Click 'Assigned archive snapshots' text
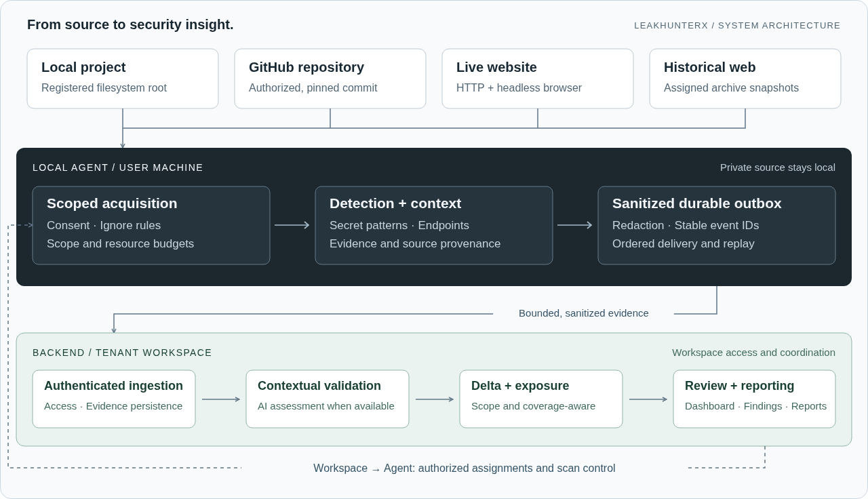This screenshot has height=499, width=868. click(731, 88)
